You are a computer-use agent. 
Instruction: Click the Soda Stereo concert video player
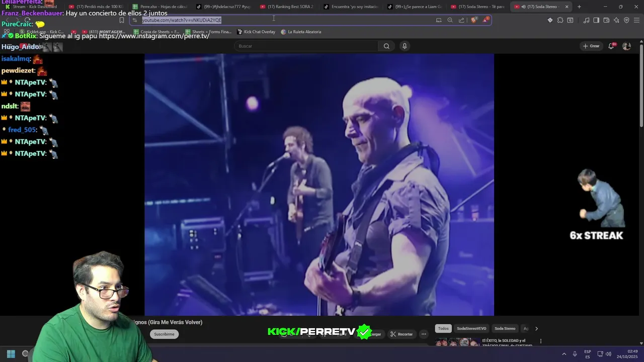tap(319, 185)
